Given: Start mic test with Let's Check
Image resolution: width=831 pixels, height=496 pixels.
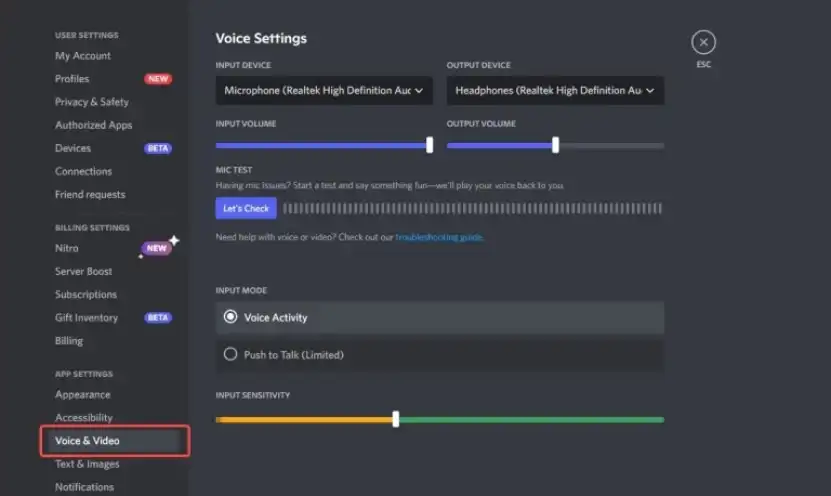Looking at the screenshot, I should (x=246, y=208).
